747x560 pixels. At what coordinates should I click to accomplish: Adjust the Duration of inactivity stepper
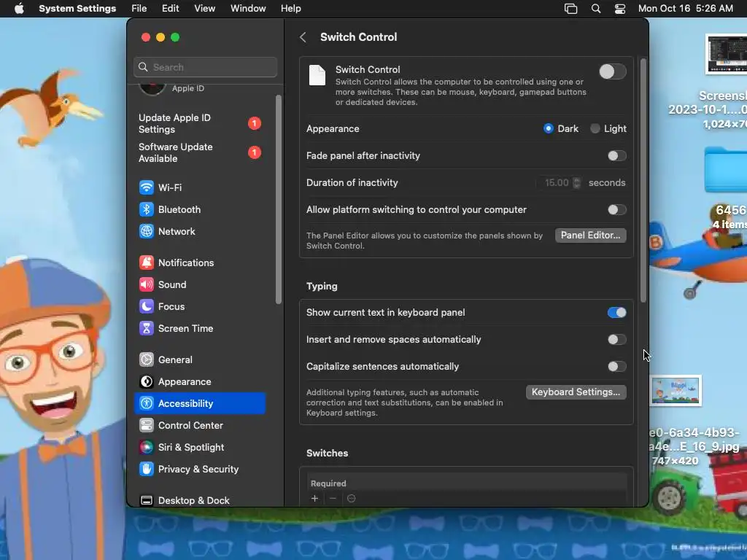[x=576, y=183]
